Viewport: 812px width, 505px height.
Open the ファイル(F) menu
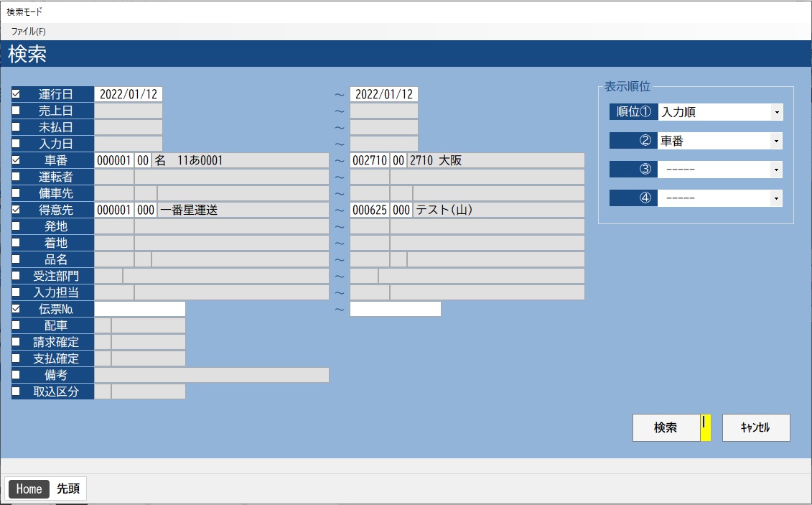(x=29, y=32)
